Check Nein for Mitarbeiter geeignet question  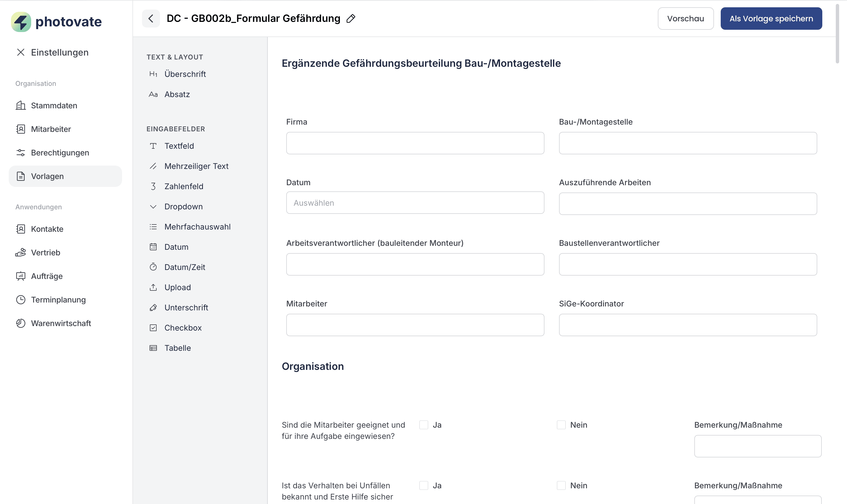(561, 425)
